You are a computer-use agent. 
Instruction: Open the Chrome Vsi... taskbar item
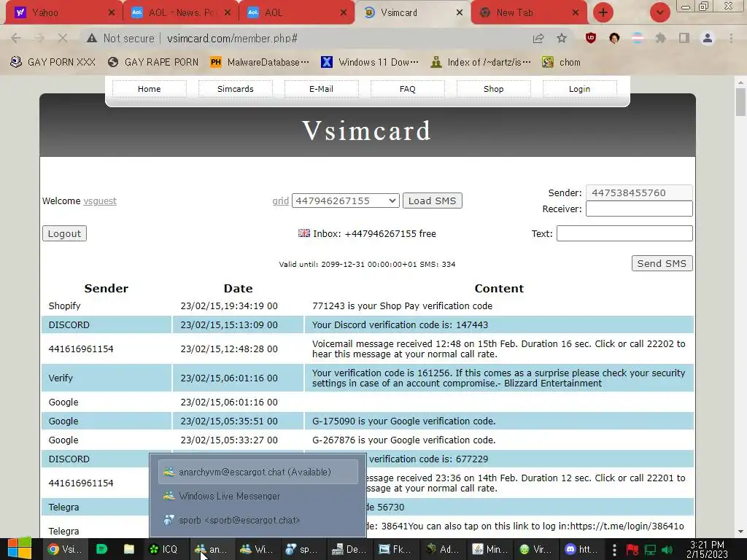tap(65, 549)
